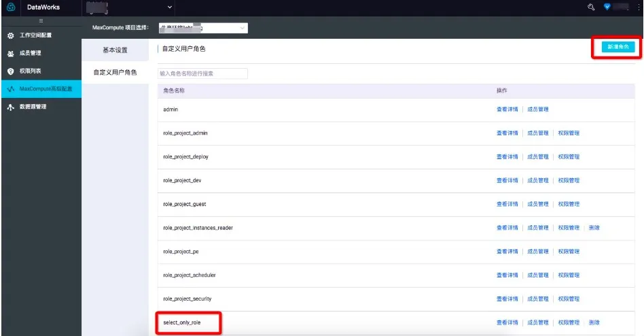This screenshot has height=336, width=644.
Task: Click the 新增角色 button
Action: [618, 47]
